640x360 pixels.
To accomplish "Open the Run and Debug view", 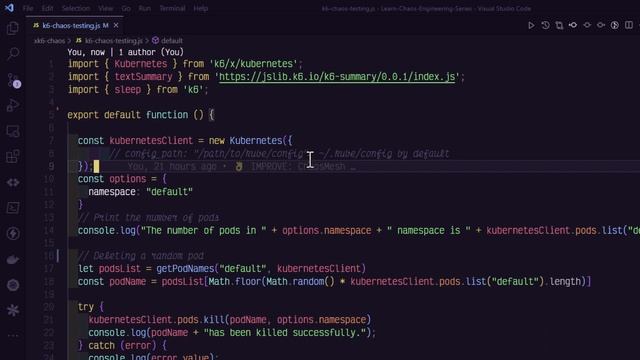I will coord(13,105).
